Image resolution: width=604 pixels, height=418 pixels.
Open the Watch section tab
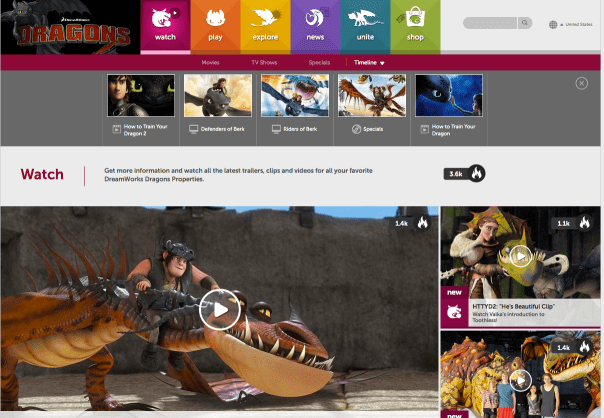coord(165,26)
